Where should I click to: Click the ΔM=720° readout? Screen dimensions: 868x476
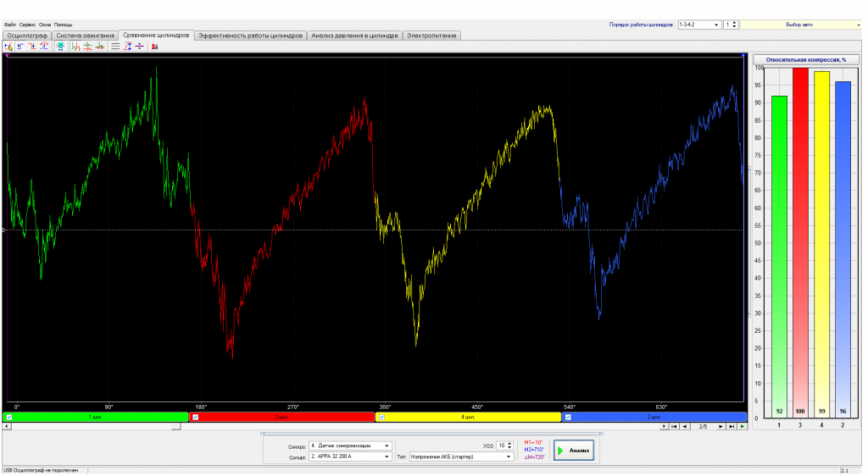click(534, 457)
